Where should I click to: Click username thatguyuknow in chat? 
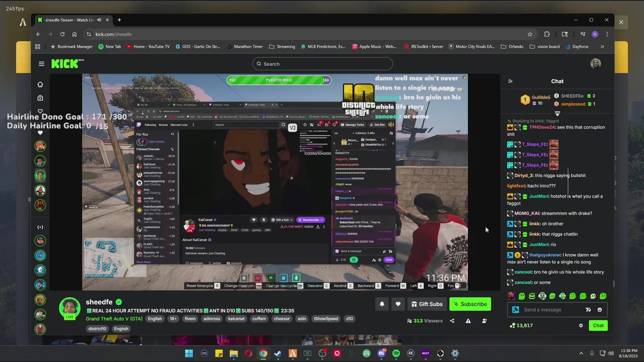click(544, 255)
